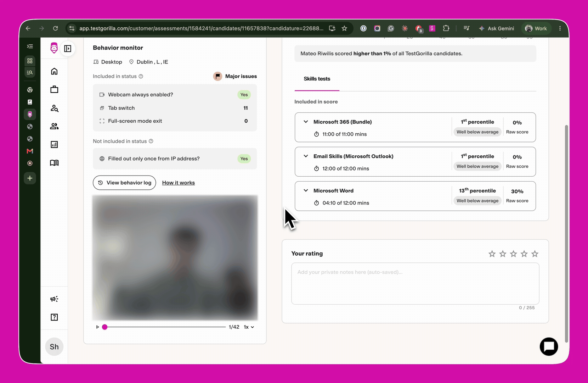The height and width of the screenshot is (383, 588).
Task: Rate candidate two stars
Action: point(503,254)
